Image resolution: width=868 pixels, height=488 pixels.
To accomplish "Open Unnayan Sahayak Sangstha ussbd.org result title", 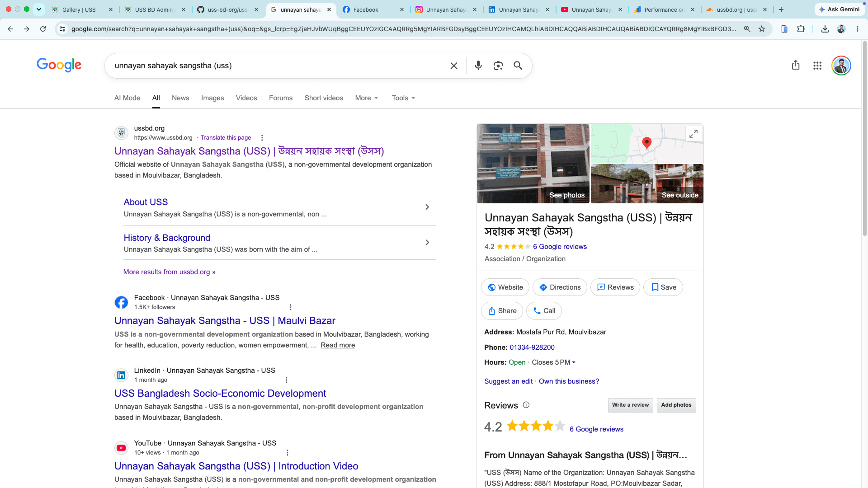I will click(249, 151).
